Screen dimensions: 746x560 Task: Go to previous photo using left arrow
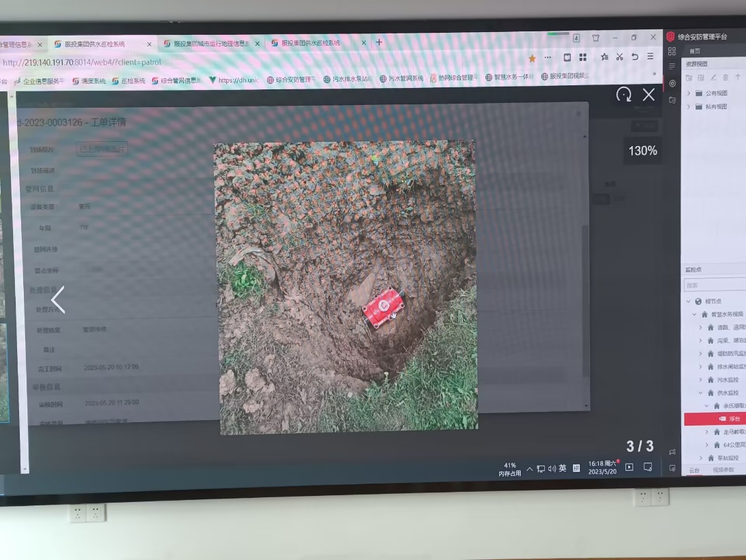click(58, 300)
